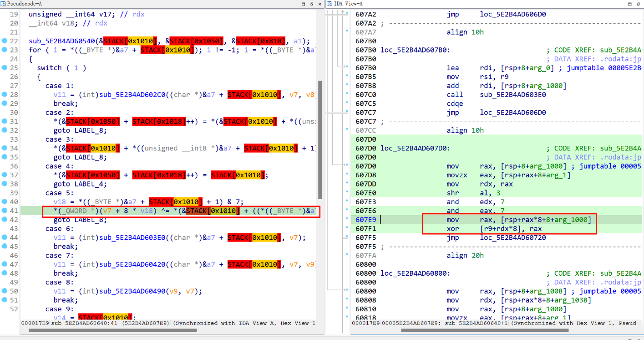This screenshot has height=340, width=644.
Task: Click the 'align 20h' directive
Action: [465, 256]
